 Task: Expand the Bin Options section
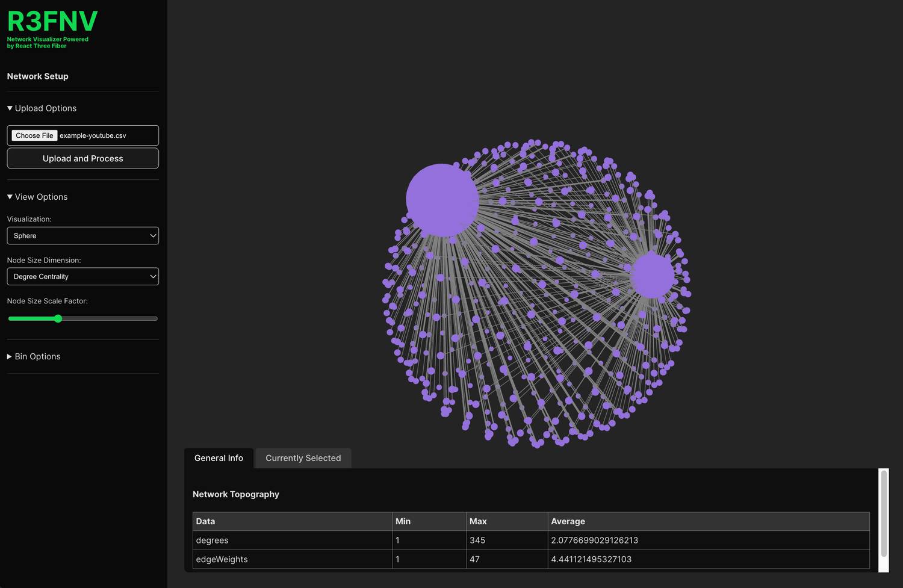point(34,356)
